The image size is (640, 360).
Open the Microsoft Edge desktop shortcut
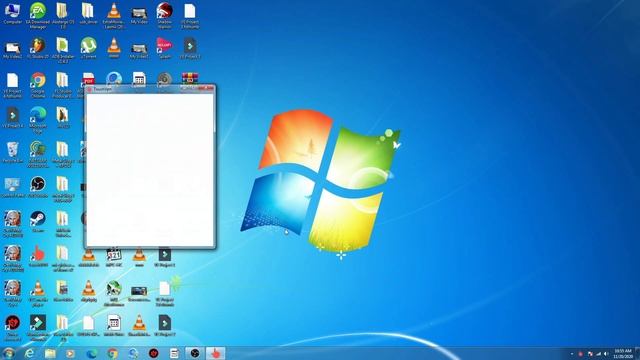pyautogui.click(x=38, y=120)
